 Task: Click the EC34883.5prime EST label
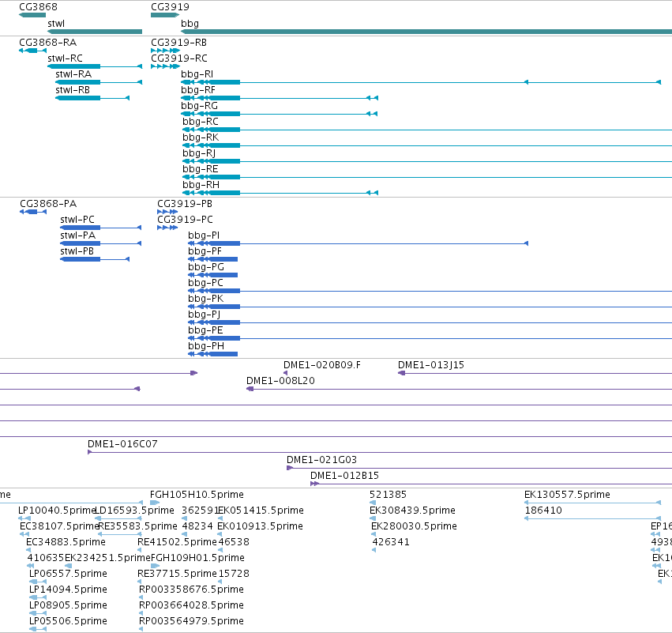66,542
